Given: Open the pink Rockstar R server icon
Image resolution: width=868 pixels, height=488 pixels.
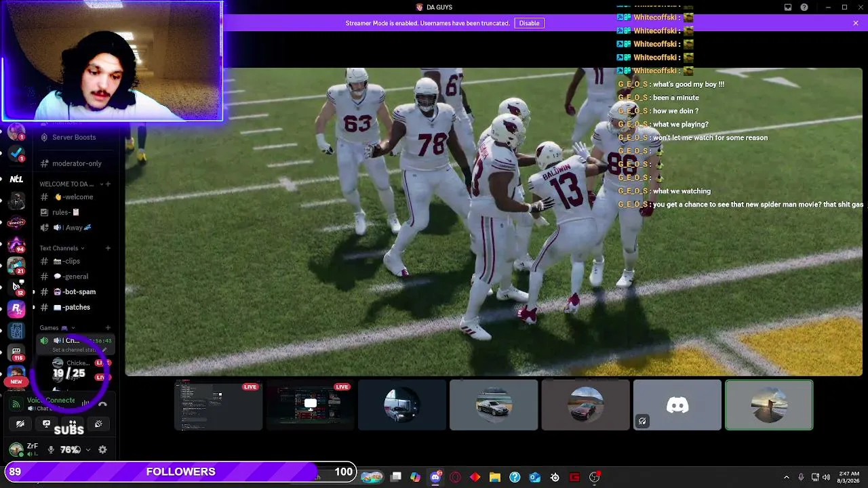Looking at the screenshot, I should coord(16,309).
